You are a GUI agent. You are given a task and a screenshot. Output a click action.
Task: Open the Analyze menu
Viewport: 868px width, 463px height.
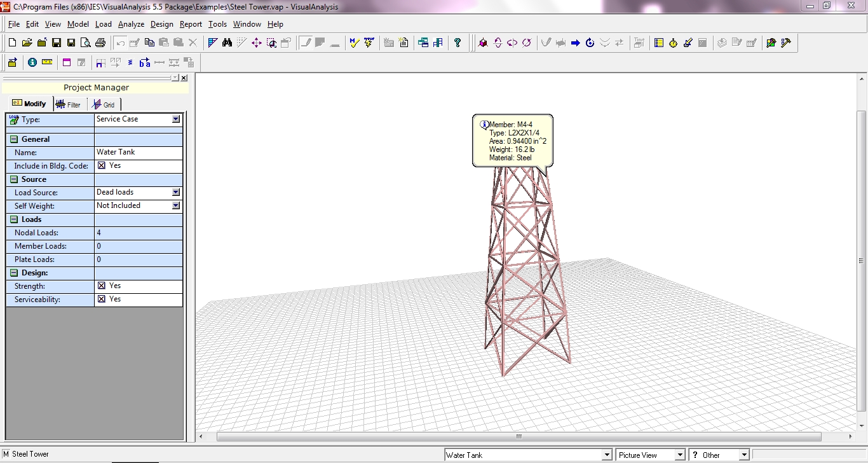(131, 24)
